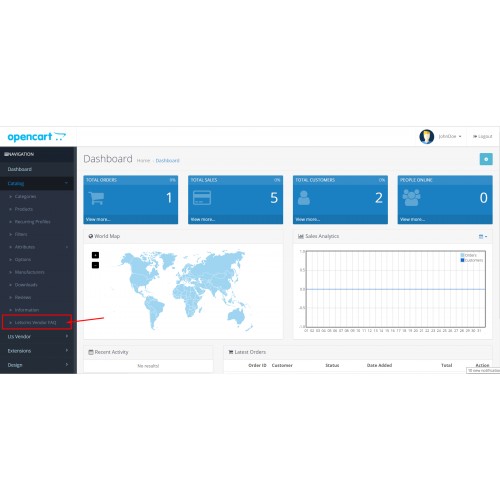The height and width of the screenshot is (500, 500).
Task: Click Logout in the top bar
Action: pos(482,136)
